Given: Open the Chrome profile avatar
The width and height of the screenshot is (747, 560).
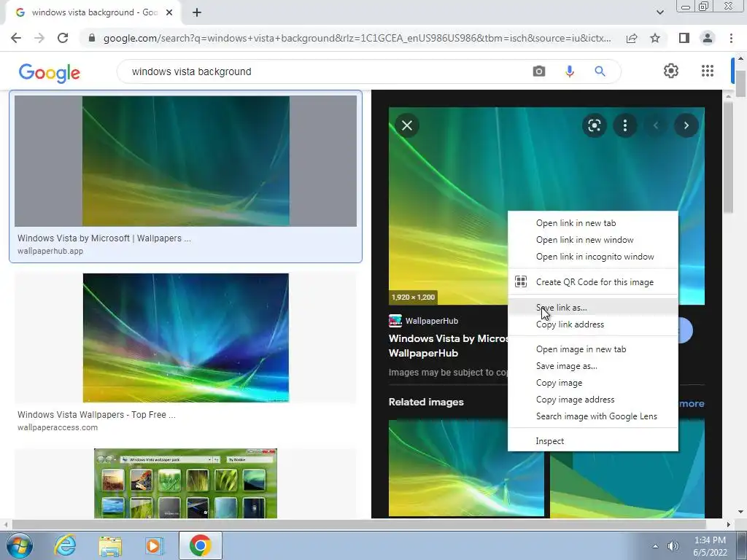Looking at the screenshot, I should click(708, 38).
